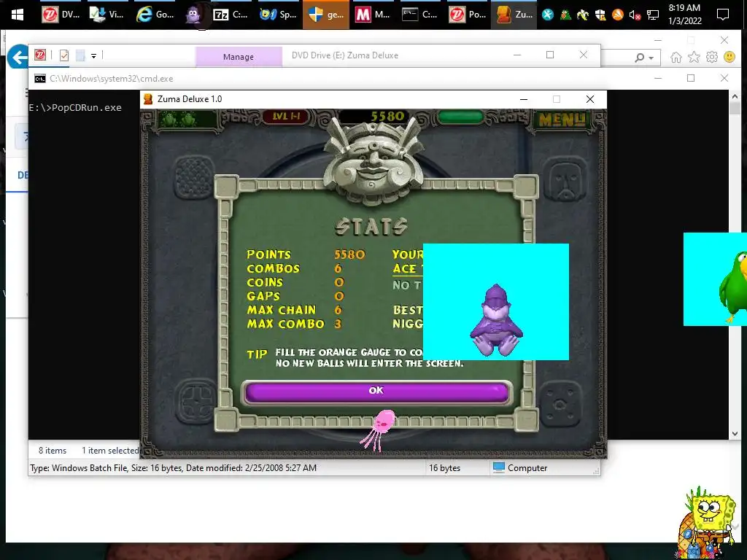Click the Bluetooth tray icon
Image resolution: width=747 pixels, height=560 pixels.
[x=548, y=15]
